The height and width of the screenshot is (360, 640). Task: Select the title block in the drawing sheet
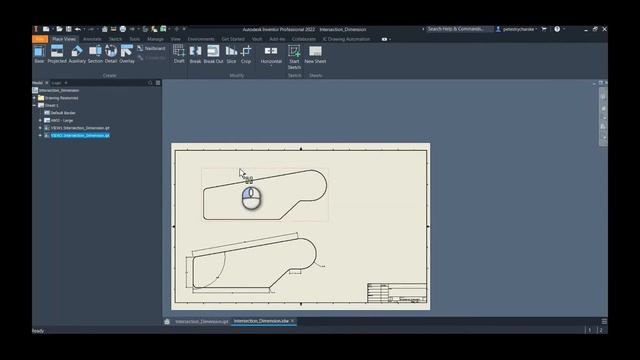click(x=397, y=293)
